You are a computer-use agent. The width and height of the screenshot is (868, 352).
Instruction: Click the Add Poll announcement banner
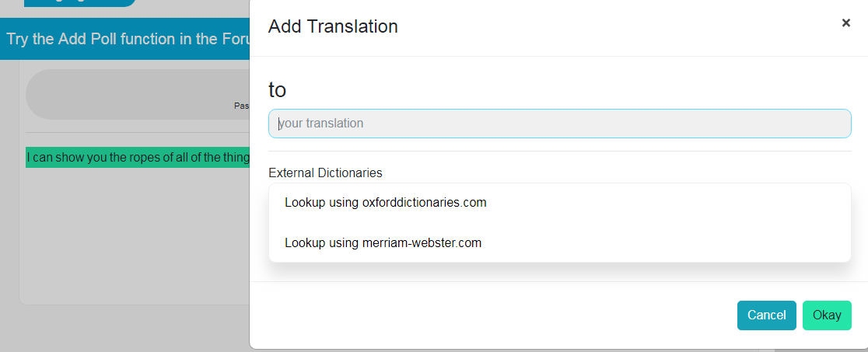pyautogui.click(x=124, y=39)
